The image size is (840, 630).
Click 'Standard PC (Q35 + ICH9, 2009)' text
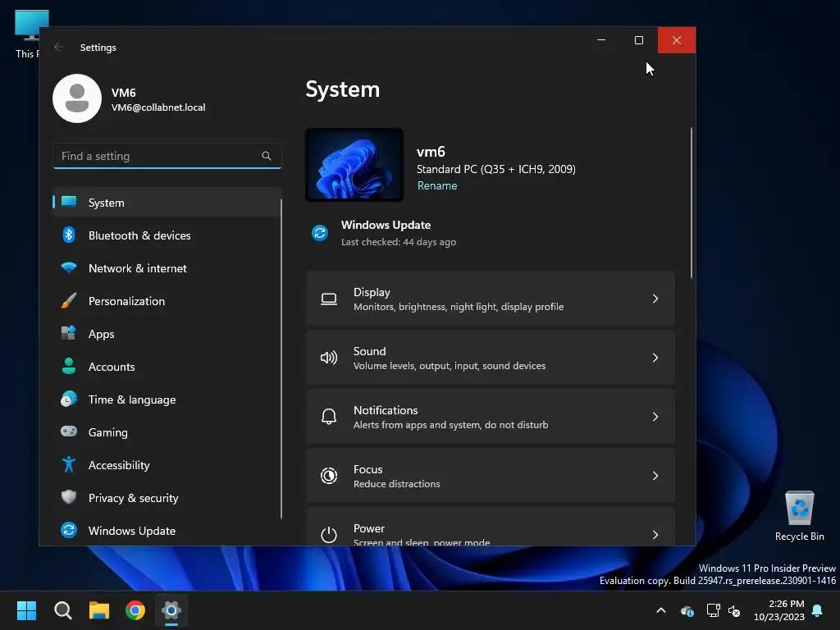click(496, 169)
